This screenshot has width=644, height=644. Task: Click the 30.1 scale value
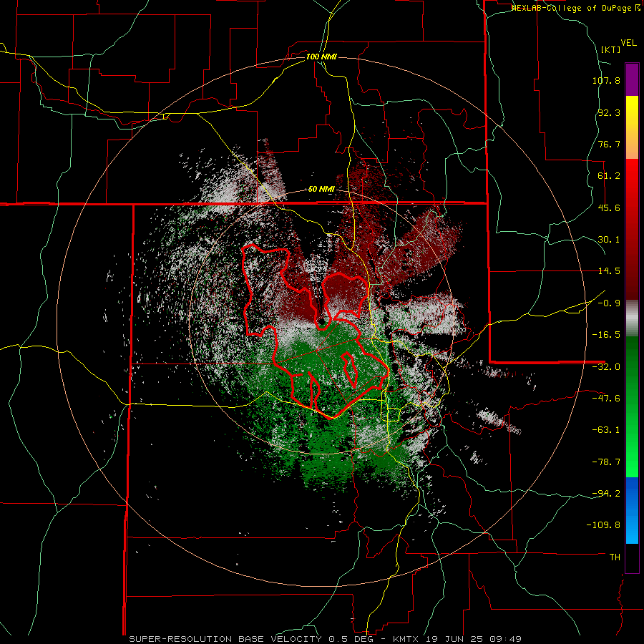(609, 240)
